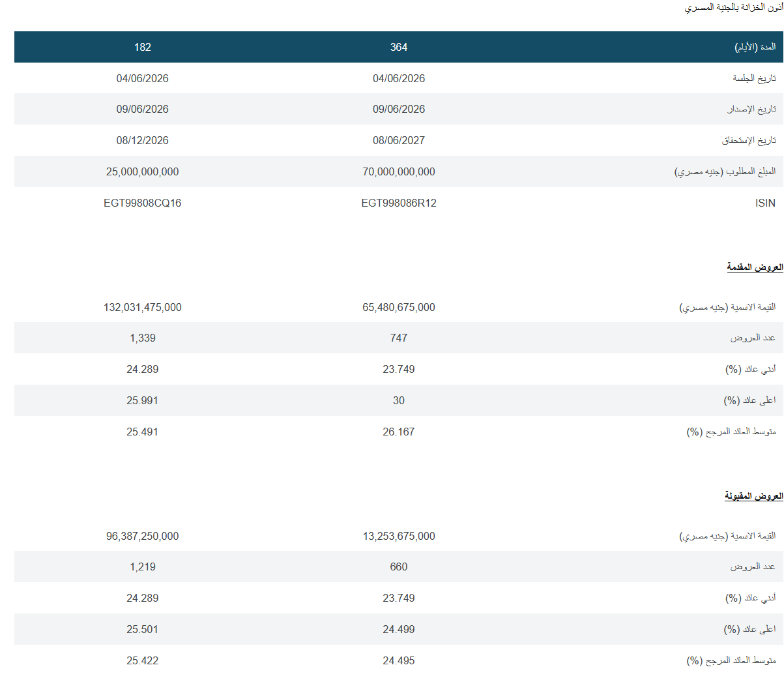Click the "المدة (الأيام)" header label
This screenshot has height=693, width=784.
755,47
